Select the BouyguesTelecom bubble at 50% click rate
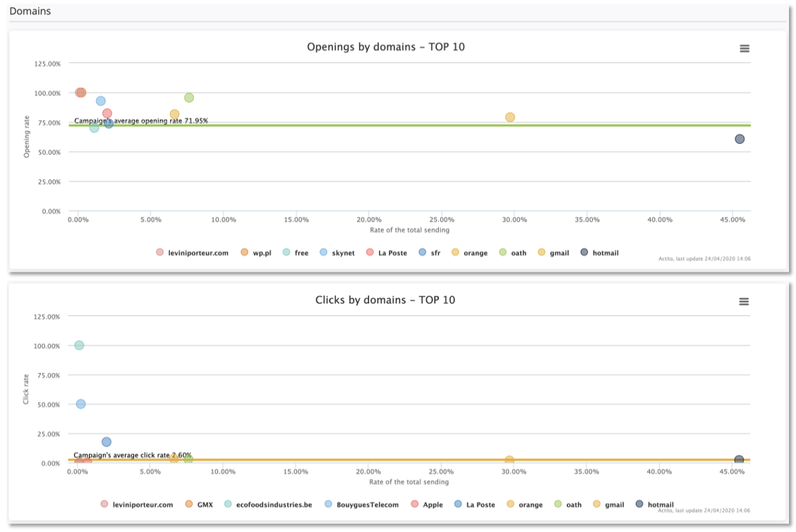Viewport: 796px width, 532px height. (x=80, y=404)
